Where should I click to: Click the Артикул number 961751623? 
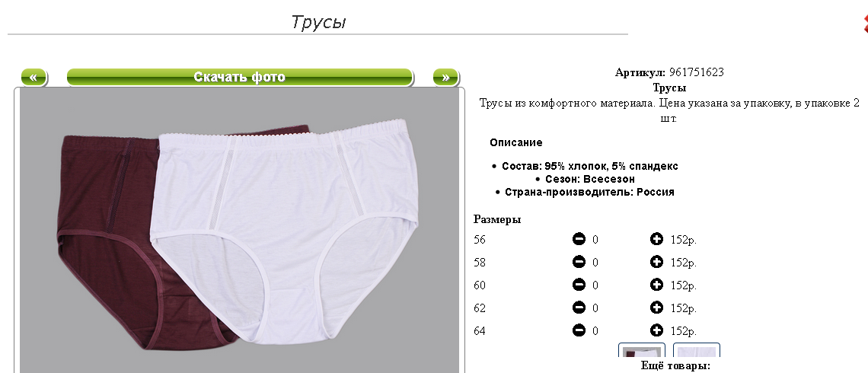[697, 72]
